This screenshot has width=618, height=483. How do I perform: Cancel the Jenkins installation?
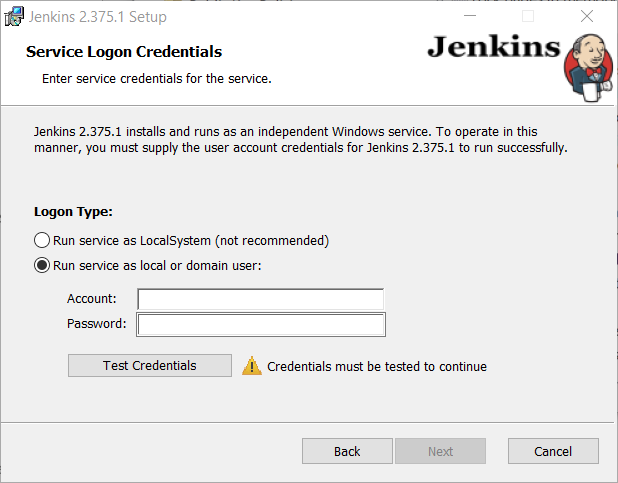[x=553, y=451]
